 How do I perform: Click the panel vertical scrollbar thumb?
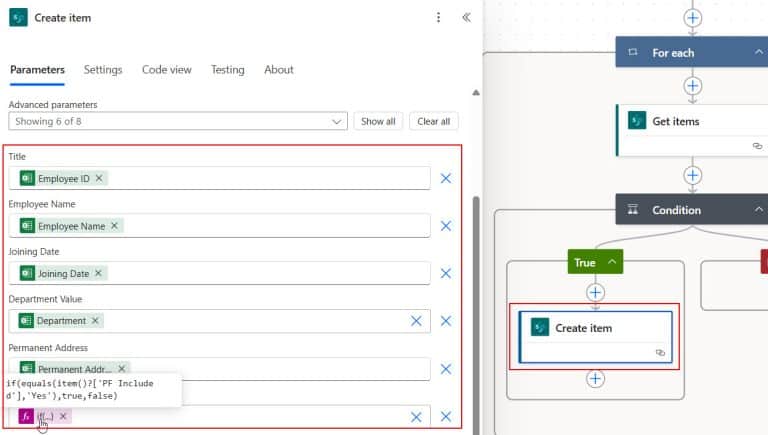[x=476, y=314]
